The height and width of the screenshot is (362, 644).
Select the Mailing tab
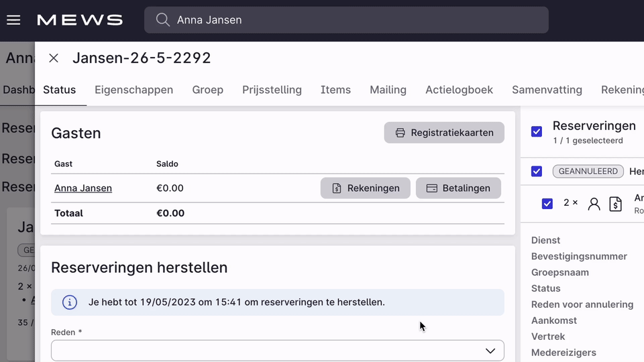click(x=388, y=90)
